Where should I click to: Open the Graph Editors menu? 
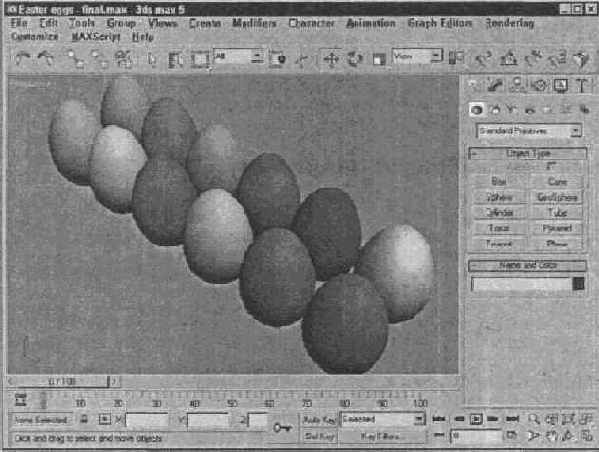click(x=439, y=23)
